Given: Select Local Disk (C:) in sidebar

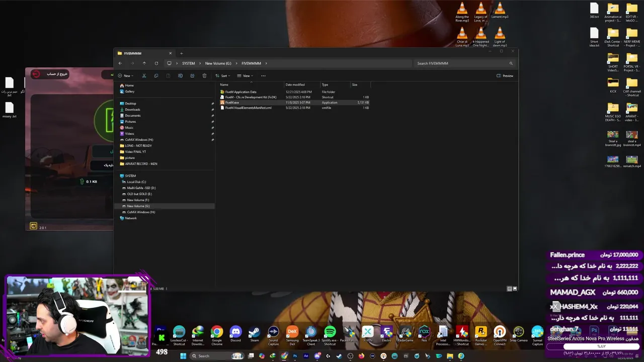Looking at the screenshot, I should [x=136, y=182].
